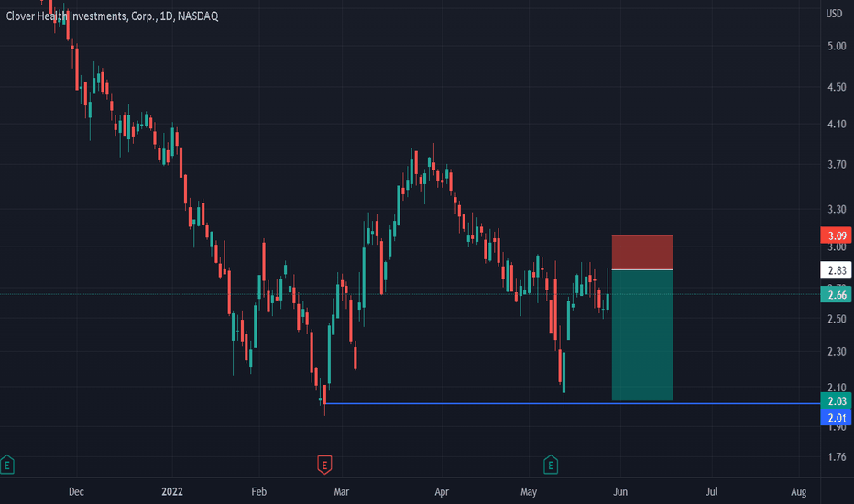Screen dimensions: 854x504
Task: Click the Mar label on time axis
Action: point(342,491)
